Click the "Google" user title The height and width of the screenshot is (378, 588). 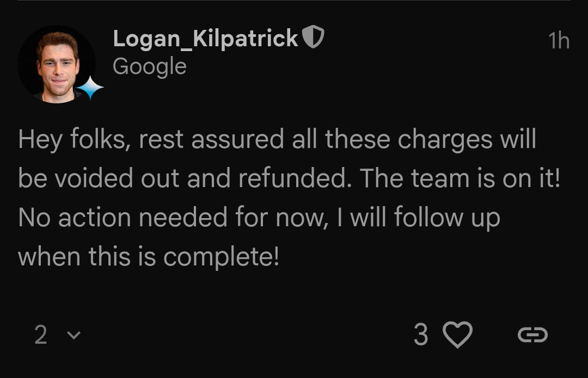click(149, 66)
